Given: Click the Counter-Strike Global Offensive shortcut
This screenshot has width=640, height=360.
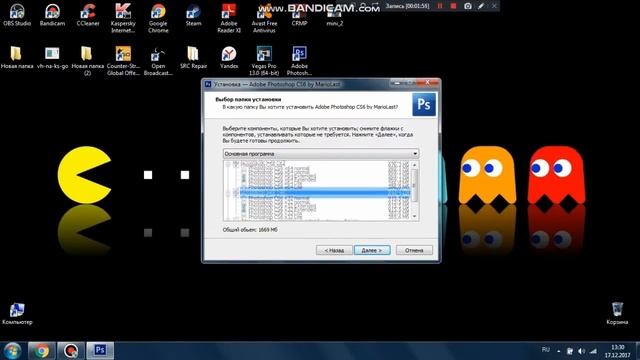Looking at the screenshot, I should click(123, 60).
